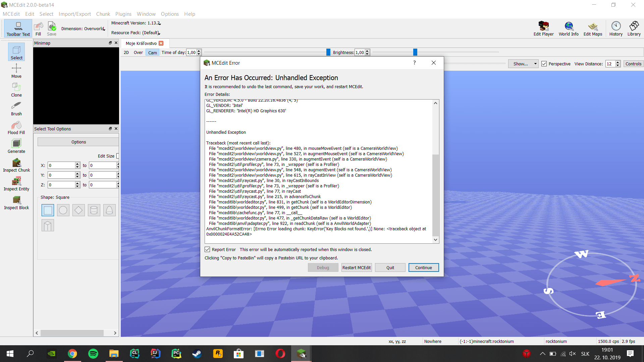Select the Brush tool
Image resolution: width=644 pixels, height=362 pixels.
16,108
